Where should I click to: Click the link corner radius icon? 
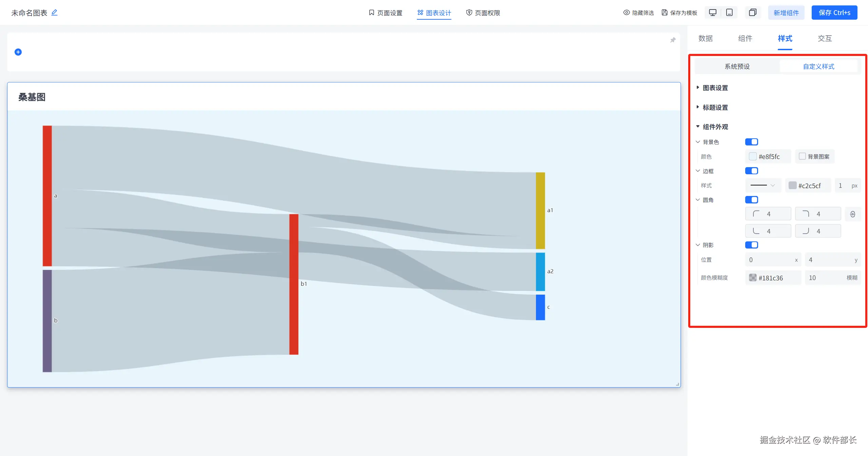[853, 214]
